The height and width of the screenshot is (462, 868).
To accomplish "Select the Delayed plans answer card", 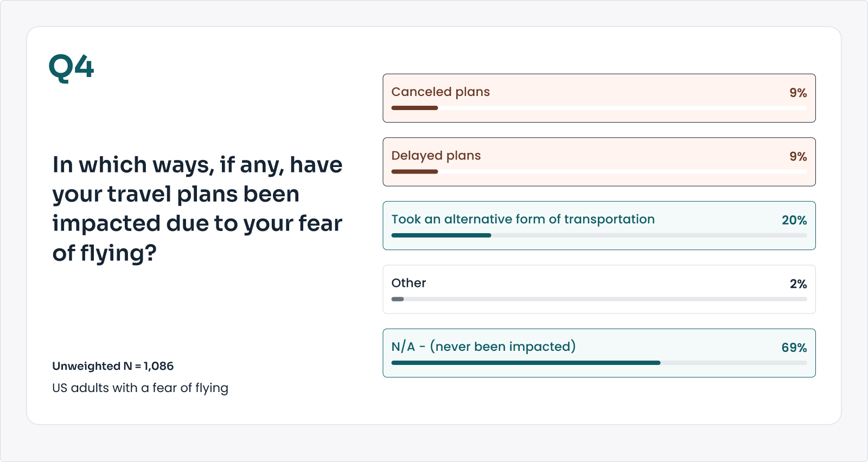I will [x=599, y=162].
